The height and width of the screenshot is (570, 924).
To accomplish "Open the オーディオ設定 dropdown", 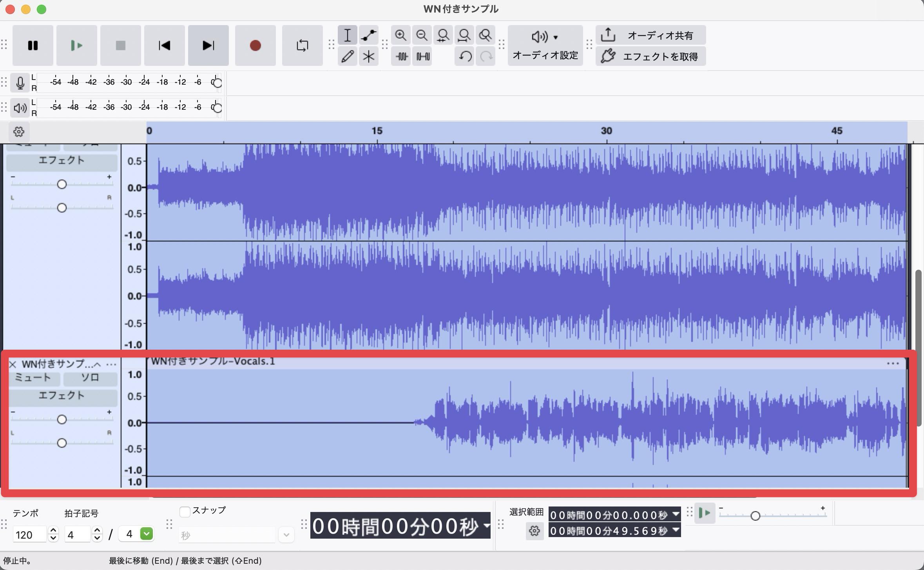I will (x=545, y=45).
